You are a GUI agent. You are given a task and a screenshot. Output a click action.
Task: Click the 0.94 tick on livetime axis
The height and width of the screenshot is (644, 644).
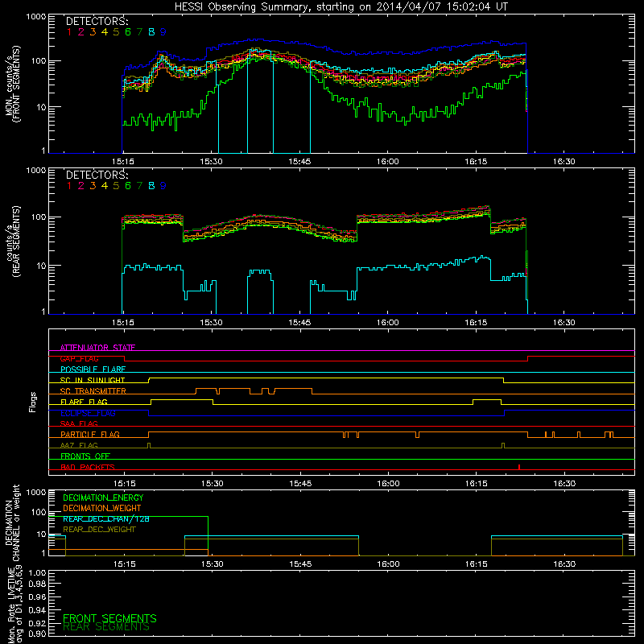[x=38, y=609]
